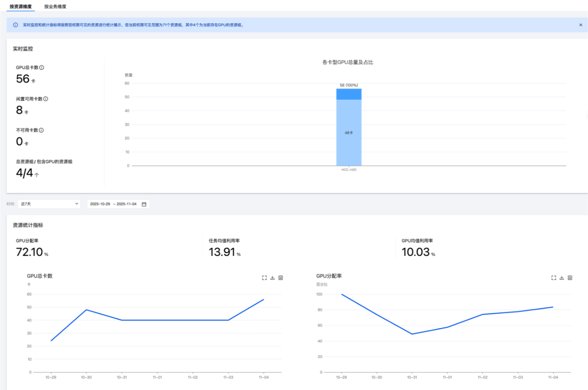The image size is (588, 390).
Task: Click the date range 2025-10-29 ~ 2025-11-04 field
Action: tap(118, 204)
